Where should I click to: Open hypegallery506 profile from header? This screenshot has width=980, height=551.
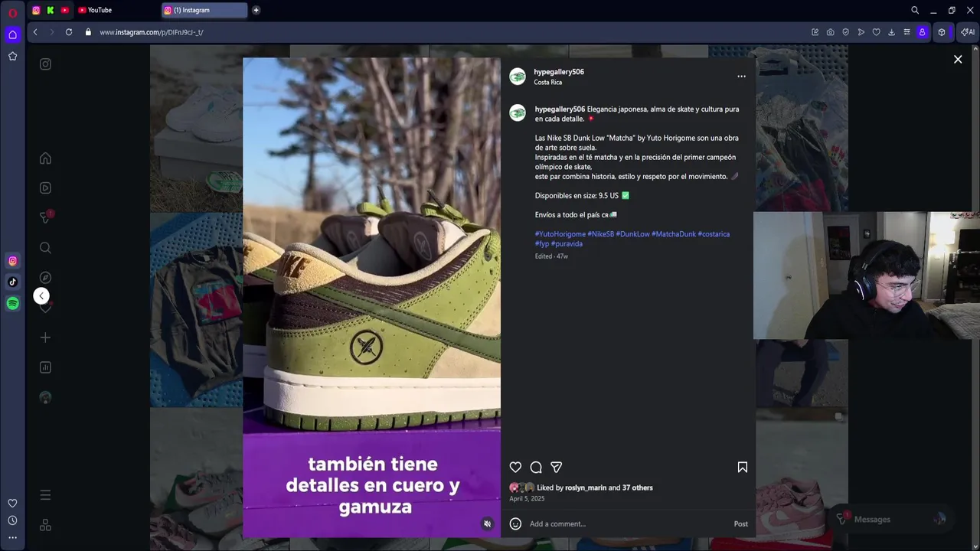pyautogui.click(x=559, y=72)
